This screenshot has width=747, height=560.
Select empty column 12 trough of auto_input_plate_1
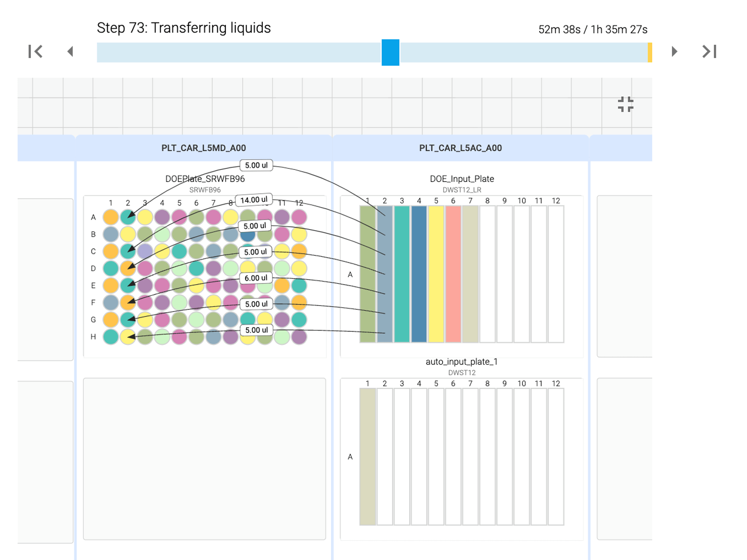(x=556, y=457)
